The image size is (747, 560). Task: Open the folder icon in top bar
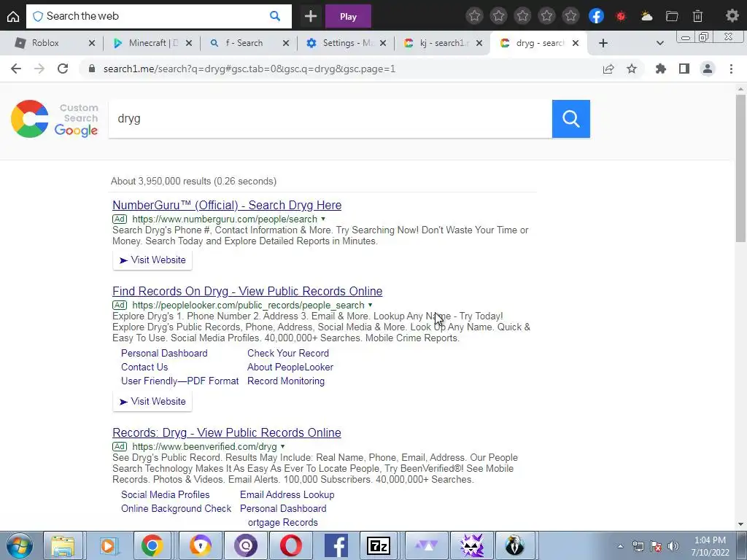coord(672,16)
